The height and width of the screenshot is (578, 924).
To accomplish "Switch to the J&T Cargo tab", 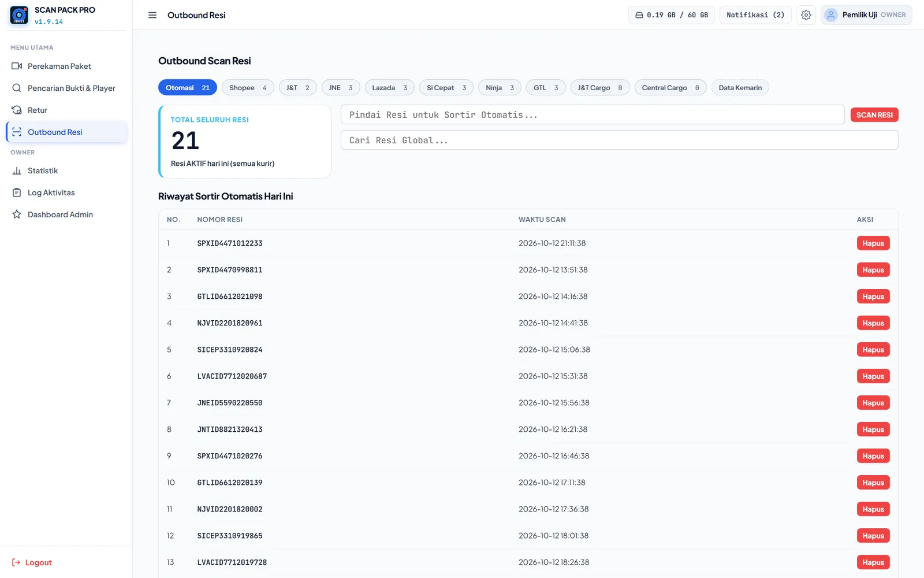I will click(600, 88).
